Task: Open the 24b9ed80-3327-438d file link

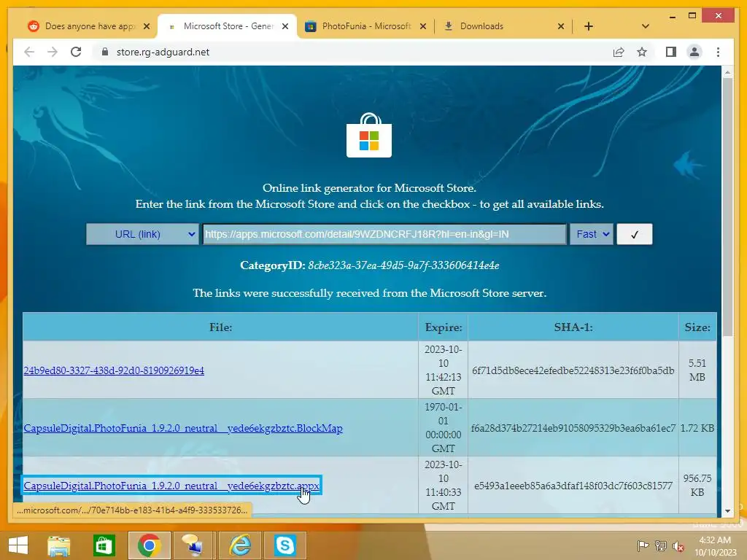Action: [114, 370]
